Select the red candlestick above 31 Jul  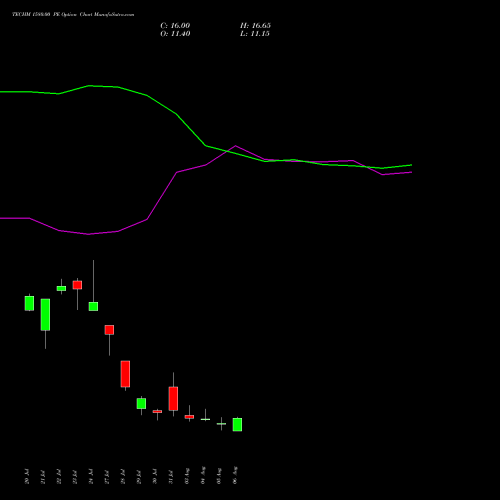click(173, 399)
